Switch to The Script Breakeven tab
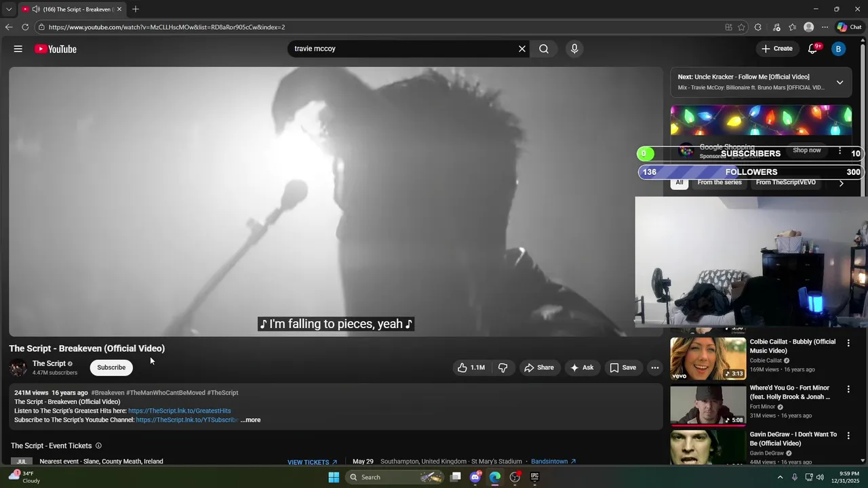The width and height of the screenshot is (868, 488). (x=72, y=9)
